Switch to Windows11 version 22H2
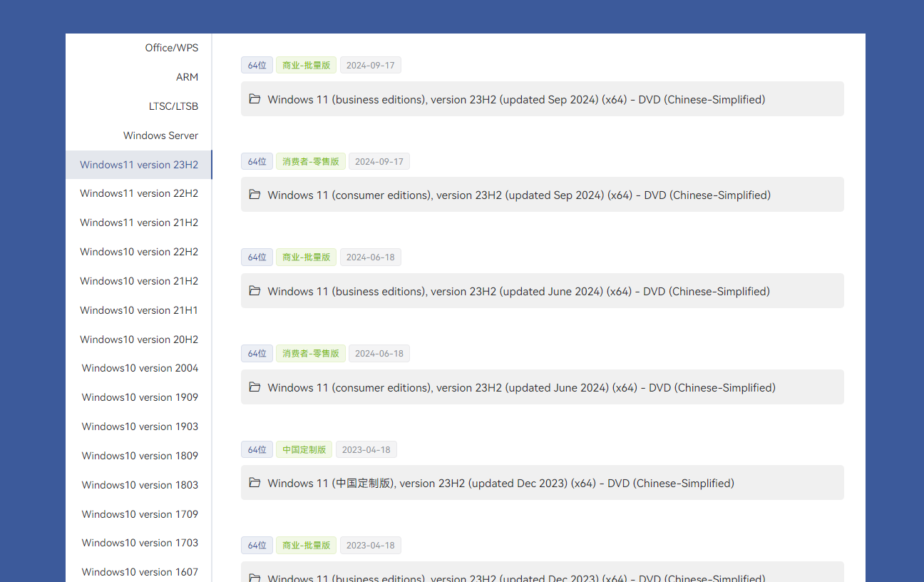This screenshot has height=582, width=924. click(x=139, y=193)
